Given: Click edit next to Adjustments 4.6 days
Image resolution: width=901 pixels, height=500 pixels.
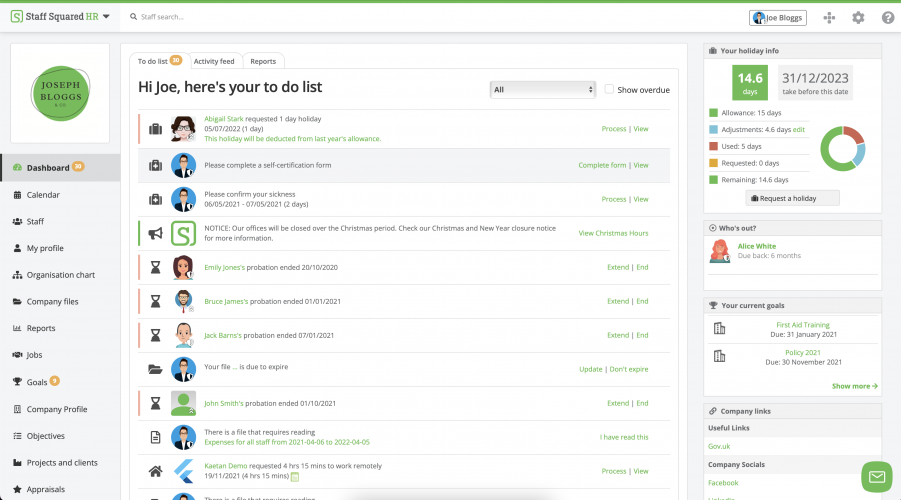Looking at the screenshot, I should pos(799,129).
